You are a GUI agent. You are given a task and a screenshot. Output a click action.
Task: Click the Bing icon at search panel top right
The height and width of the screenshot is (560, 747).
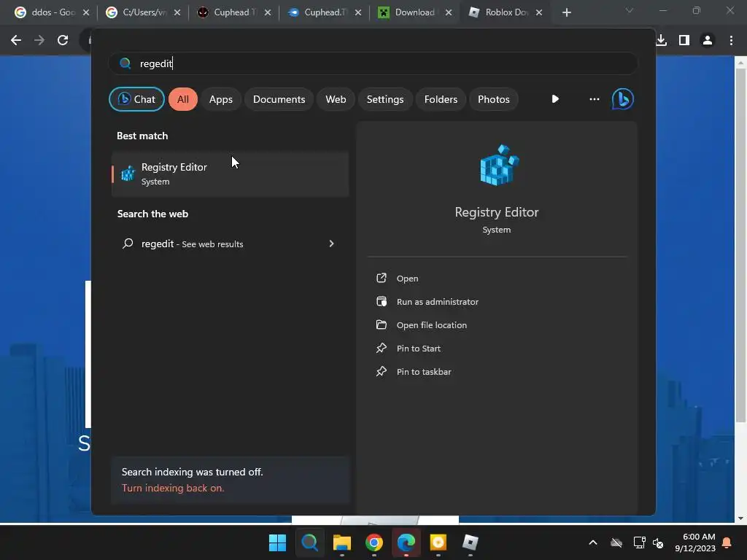click(623, 99)
